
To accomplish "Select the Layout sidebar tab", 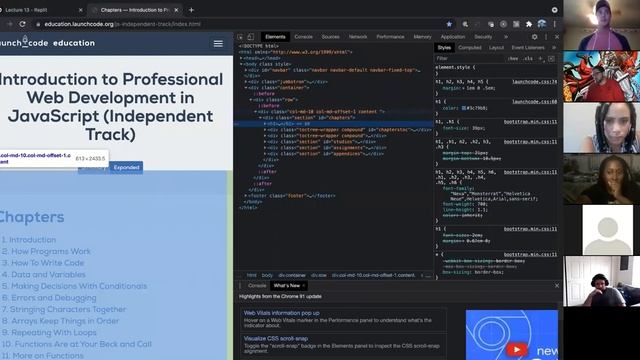I will click(x=496, y=48).
